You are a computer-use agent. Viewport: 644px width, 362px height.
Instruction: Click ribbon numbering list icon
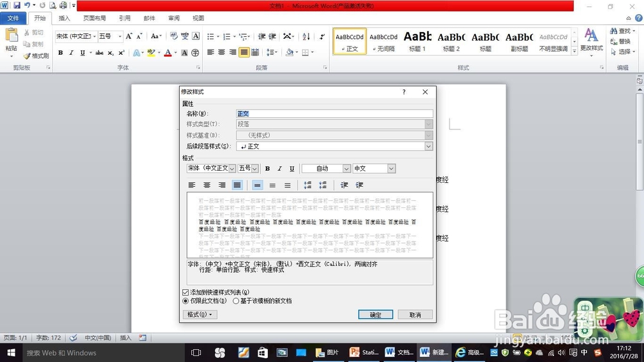click(227, 37)
